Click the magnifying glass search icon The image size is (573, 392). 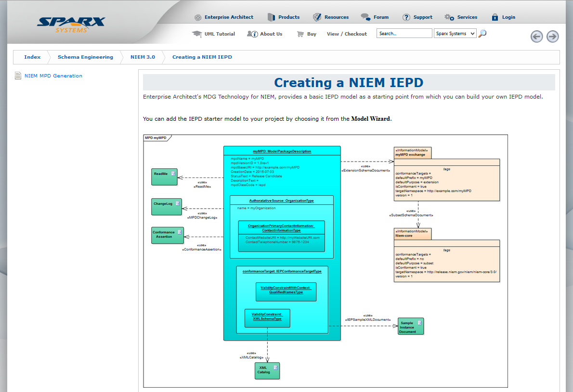[x=482, y=34]
